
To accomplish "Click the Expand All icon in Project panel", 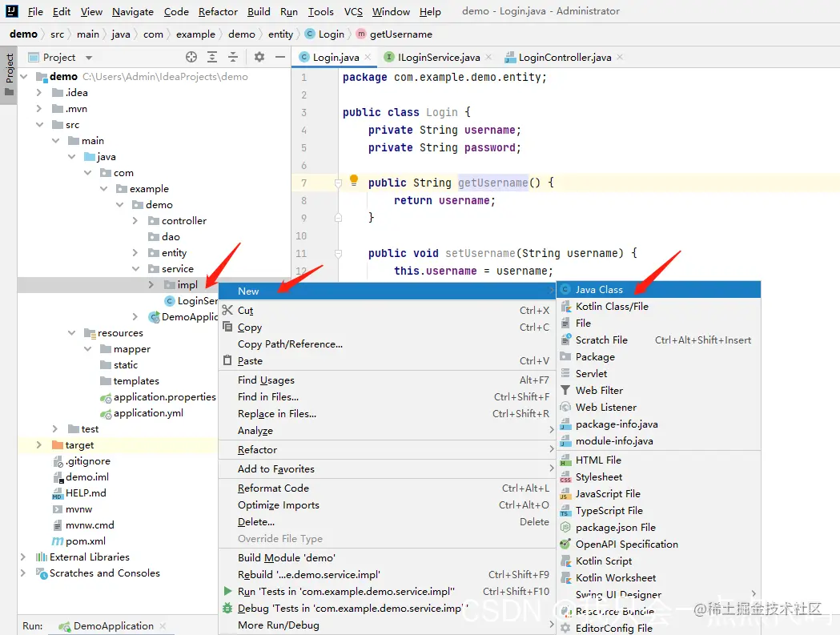I will click(x=212, y=57).
